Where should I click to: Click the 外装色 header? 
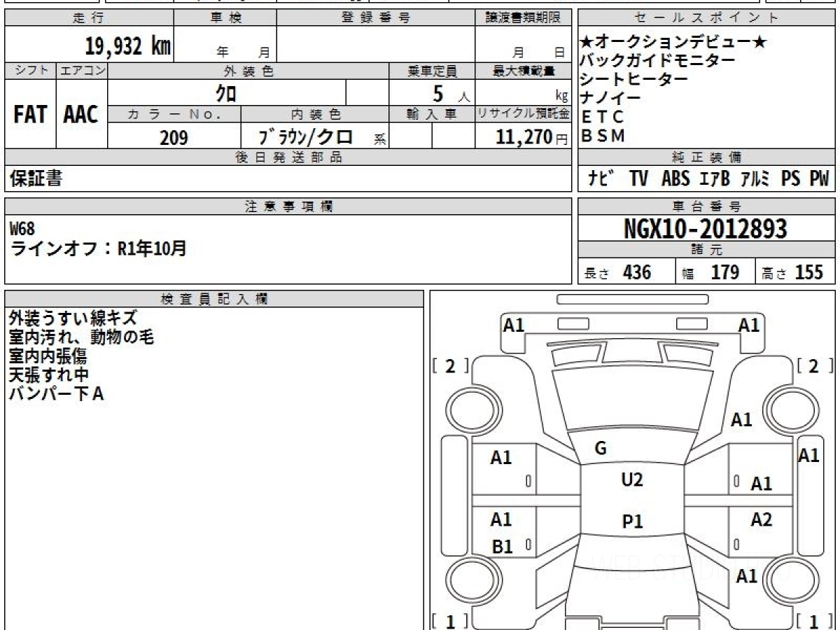click(x=248, y=71)
